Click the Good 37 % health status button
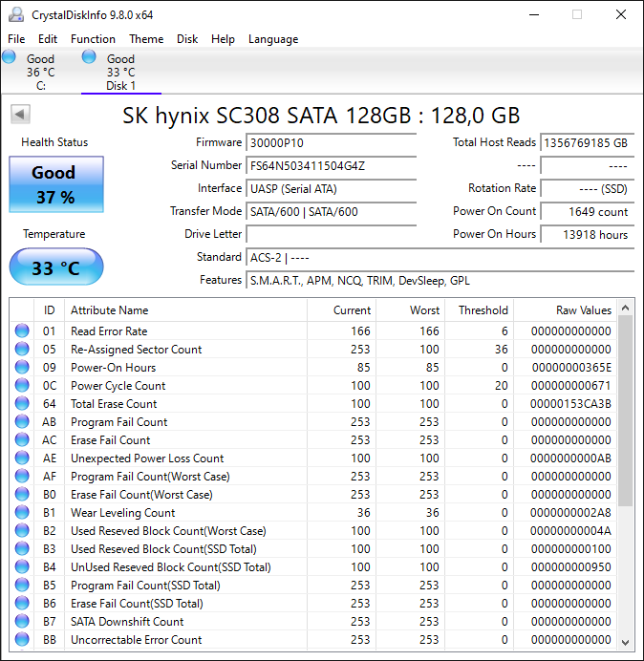 click(x=56, y=184)
